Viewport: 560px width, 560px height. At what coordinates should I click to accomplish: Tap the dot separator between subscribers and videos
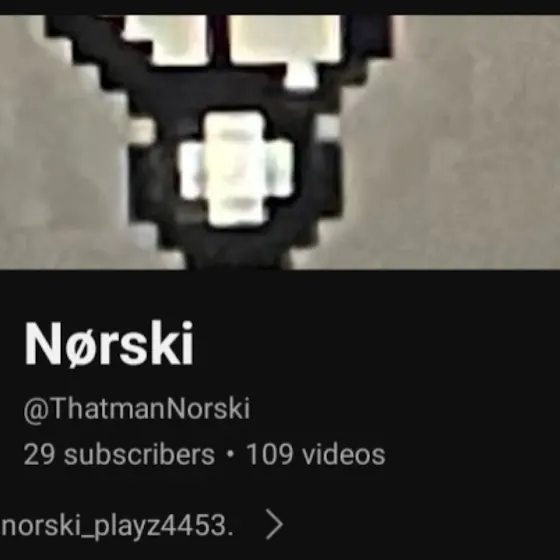[x=230, y=454]
